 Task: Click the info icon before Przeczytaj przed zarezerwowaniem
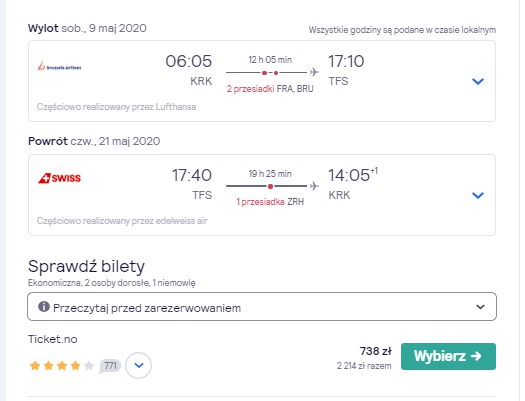44,306
